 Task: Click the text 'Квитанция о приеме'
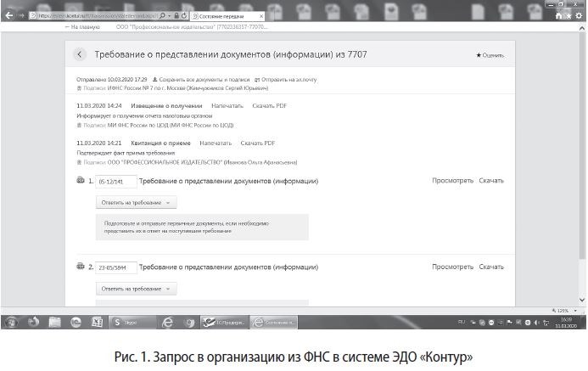[160, 143]
